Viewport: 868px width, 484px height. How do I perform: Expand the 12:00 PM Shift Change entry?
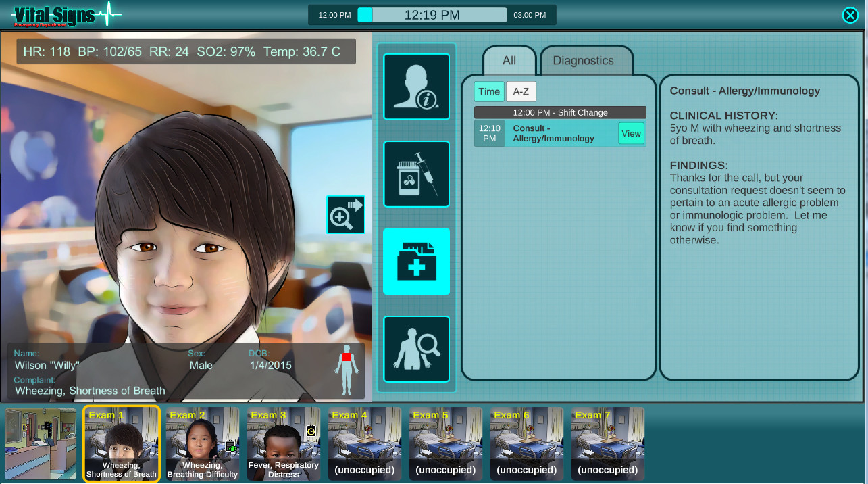pos(559,112)
